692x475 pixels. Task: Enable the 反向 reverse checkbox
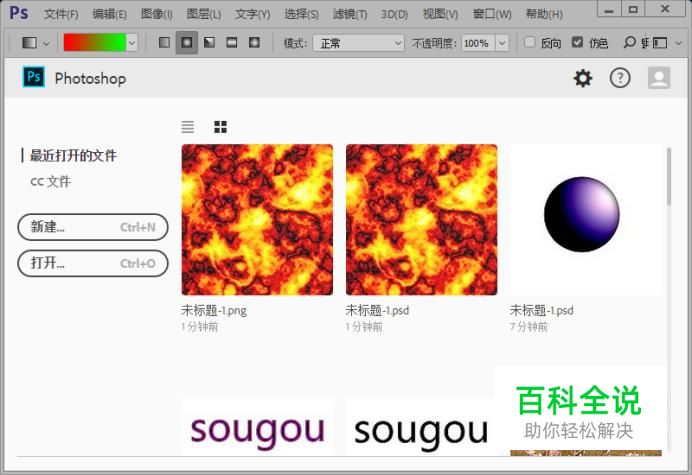tap(530, 42)
